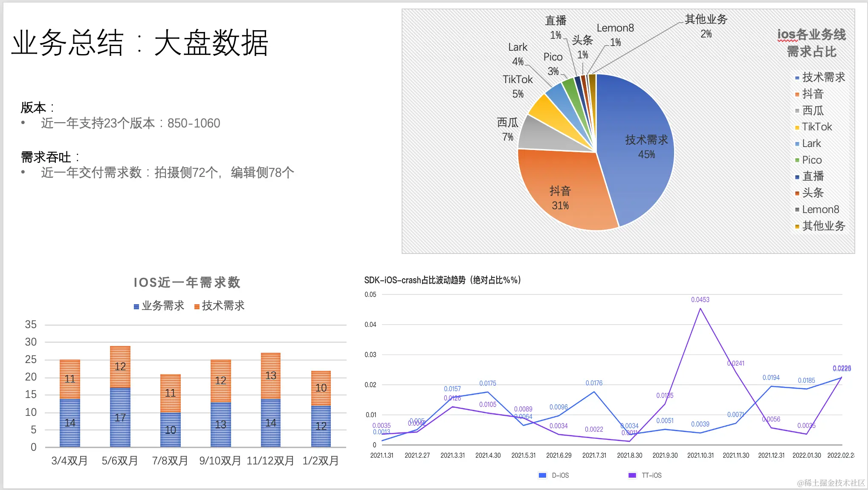Select the 11/12双月 orange segment labeled 13
Viewport: 868px width, 490px height.
tap(271, 375)
